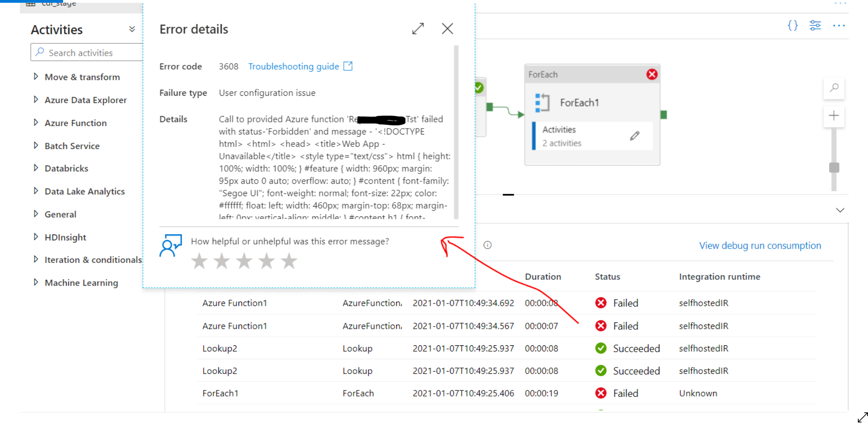
Task: Click failed status icon at 10:49:34.567 row
Action: [601, 326]
